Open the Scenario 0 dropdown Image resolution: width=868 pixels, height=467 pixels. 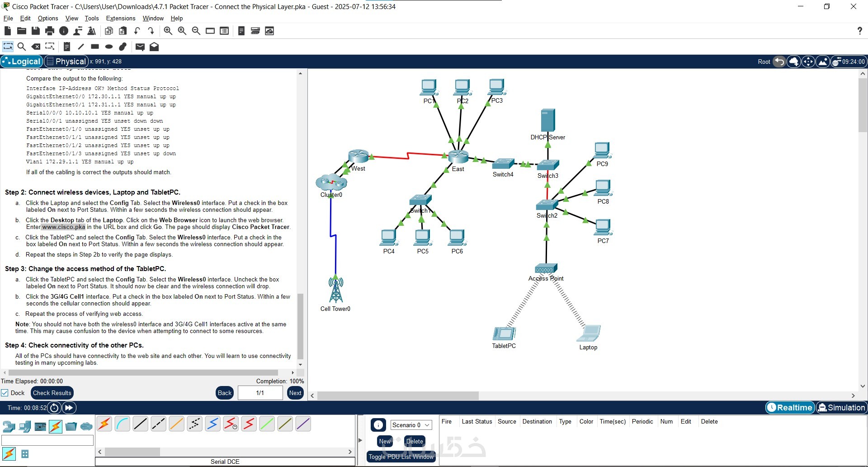pos(411,425)
